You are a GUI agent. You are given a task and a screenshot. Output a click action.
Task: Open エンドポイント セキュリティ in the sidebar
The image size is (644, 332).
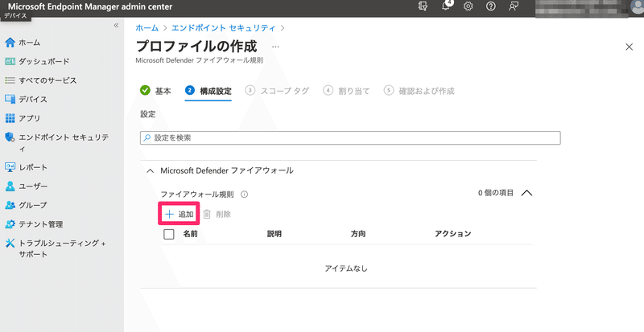(56, 142)
